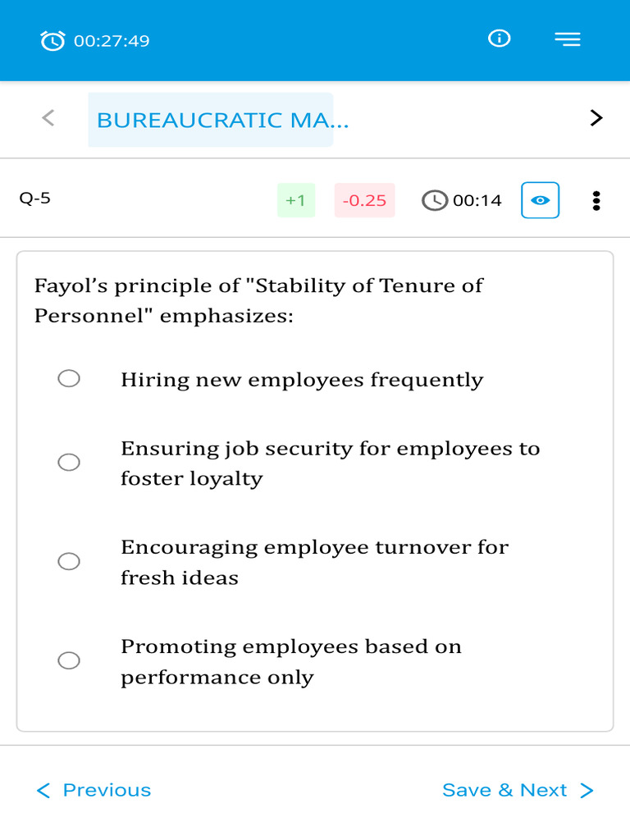Image resolution: width=630 pixels, height=840 pixels.
Task: Open the hamburger menu icon
Action: click(x=568, y=39)
